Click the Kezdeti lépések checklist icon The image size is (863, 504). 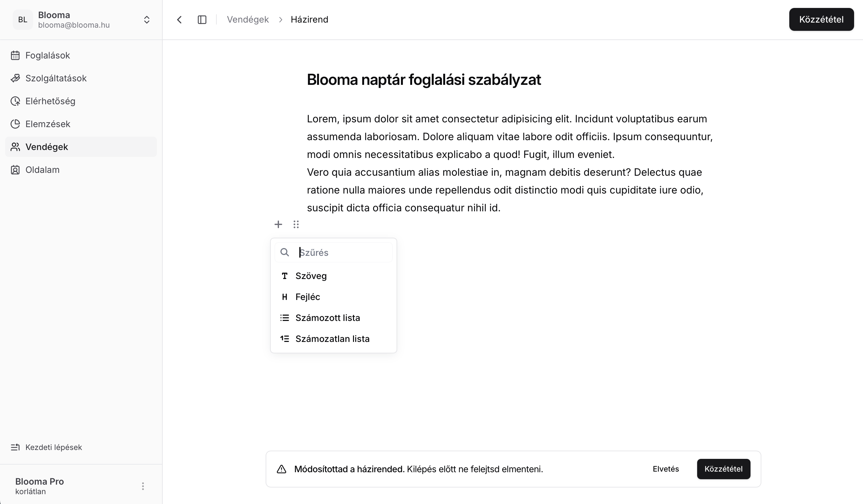click(15, 447)
